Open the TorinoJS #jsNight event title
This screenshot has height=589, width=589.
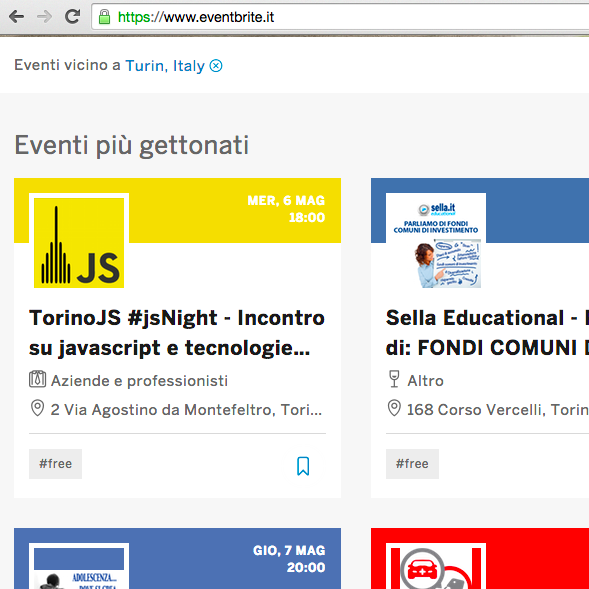pyautogui.click(x=177, y=333)
